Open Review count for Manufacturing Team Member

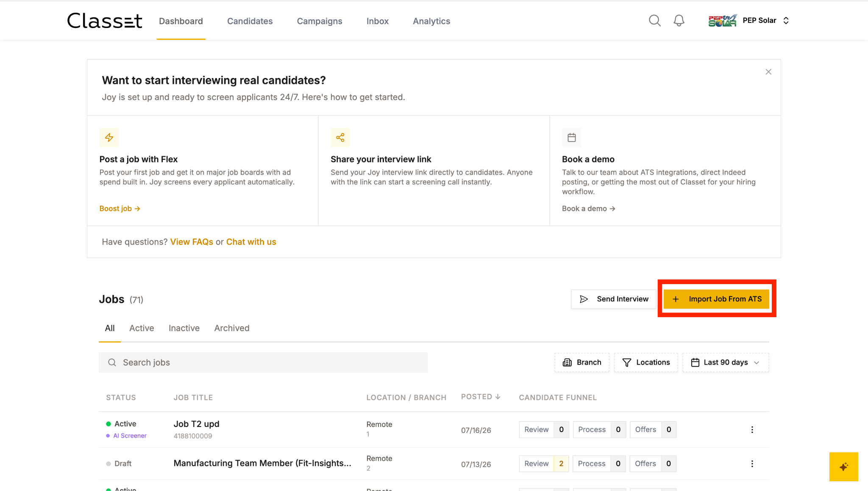(544, 463)
